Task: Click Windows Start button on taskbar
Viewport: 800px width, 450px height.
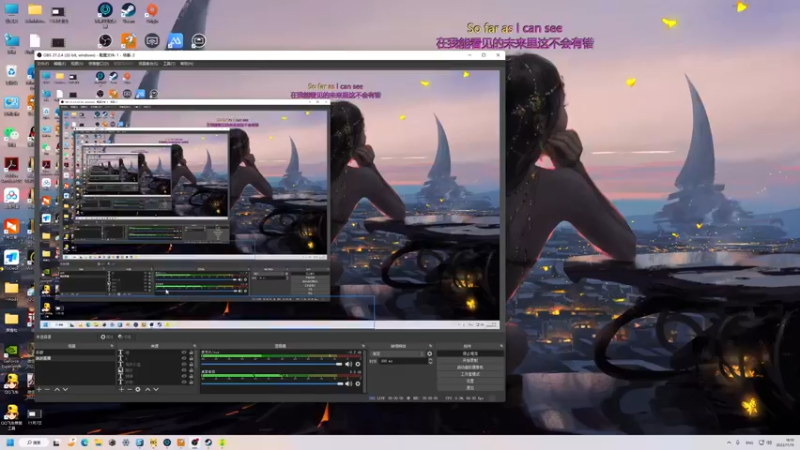Action: coord(10,442)
